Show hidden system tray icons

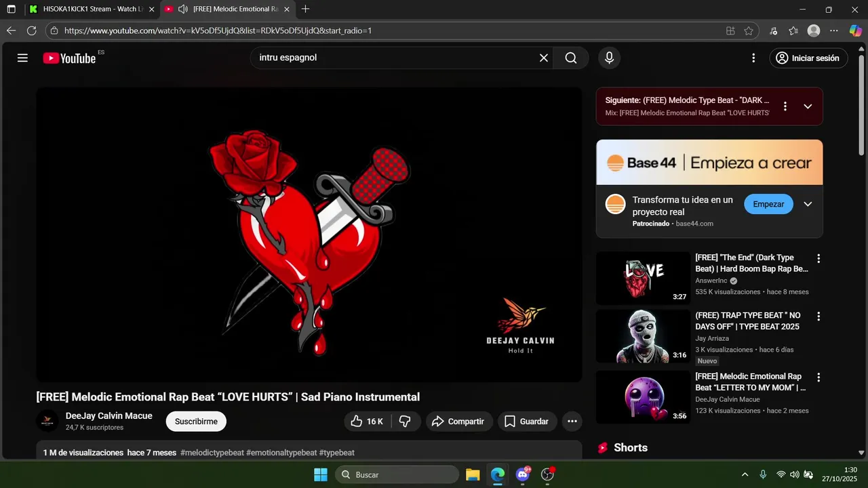click(x=745, y=474)
